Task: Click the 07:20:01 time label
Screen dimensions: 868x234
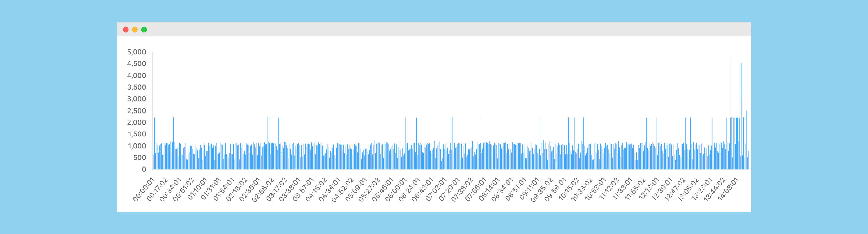Action: tap(449, 189)
